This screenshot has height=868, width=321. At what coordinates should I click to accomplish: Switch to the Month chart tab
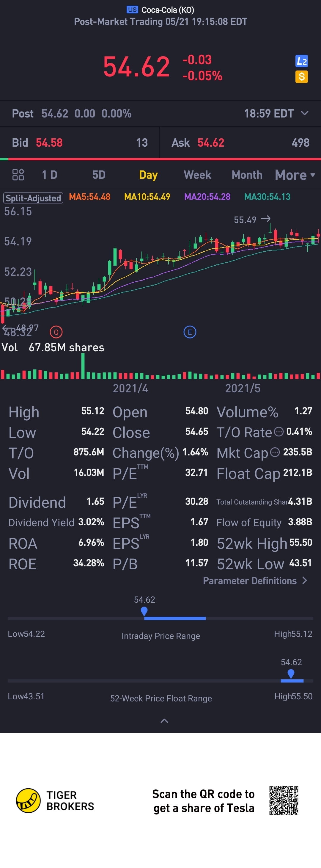pyautogui.click(x=247, y=175)
